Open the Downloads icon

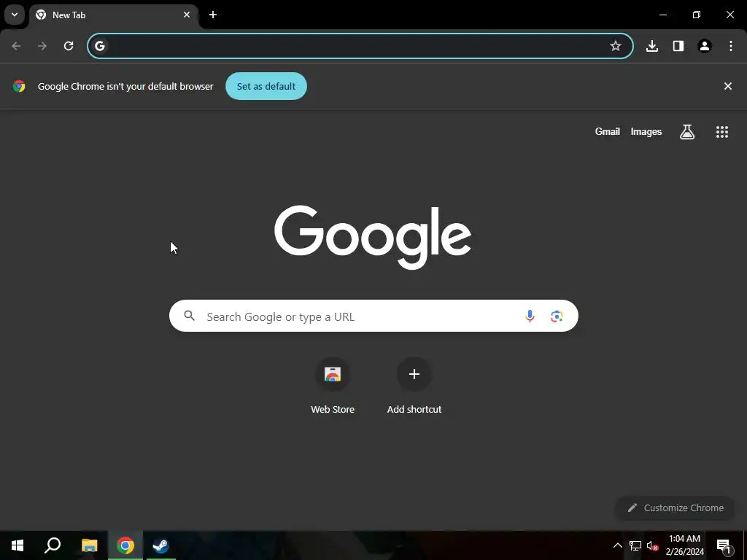point(652,46)
